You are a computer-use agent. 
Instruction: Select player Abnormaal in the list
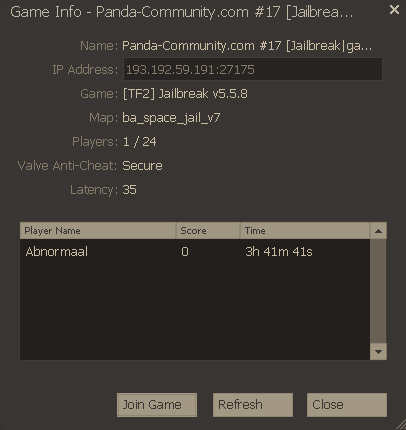[x=195, y=252]
